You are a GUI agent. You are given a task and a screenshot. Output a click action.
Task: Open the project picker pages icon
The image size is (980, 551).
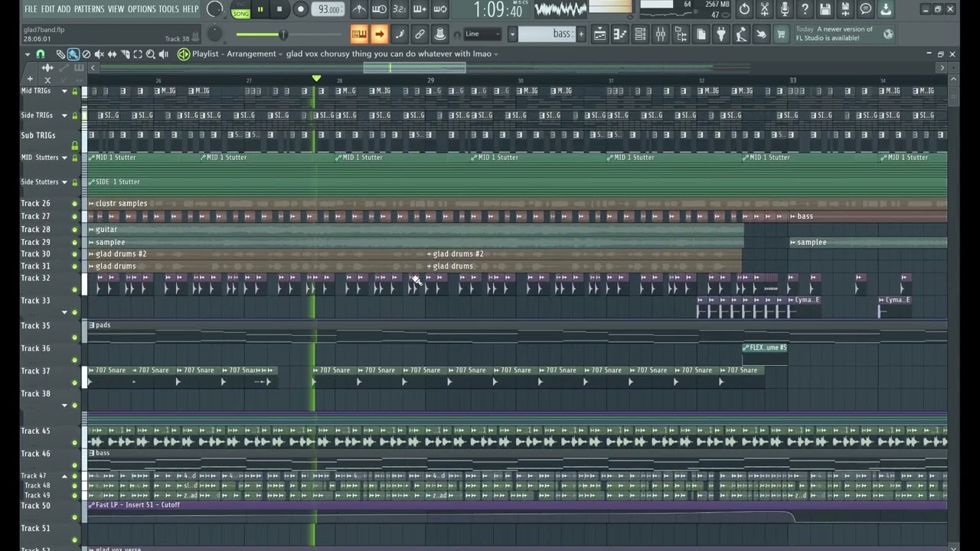701,34
